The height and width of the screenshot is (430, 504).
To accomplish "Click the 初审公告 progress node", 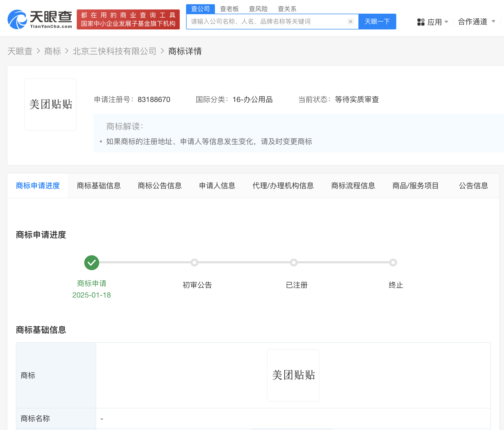I will [x=194, y=262].
